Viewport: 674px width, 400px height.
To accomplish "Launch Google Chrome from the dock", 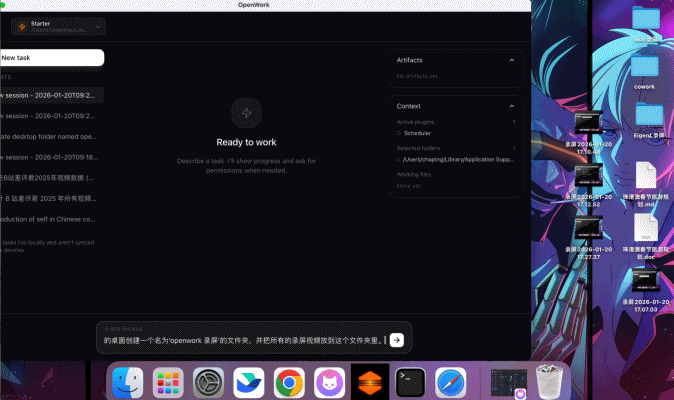I will coord(290,381).
